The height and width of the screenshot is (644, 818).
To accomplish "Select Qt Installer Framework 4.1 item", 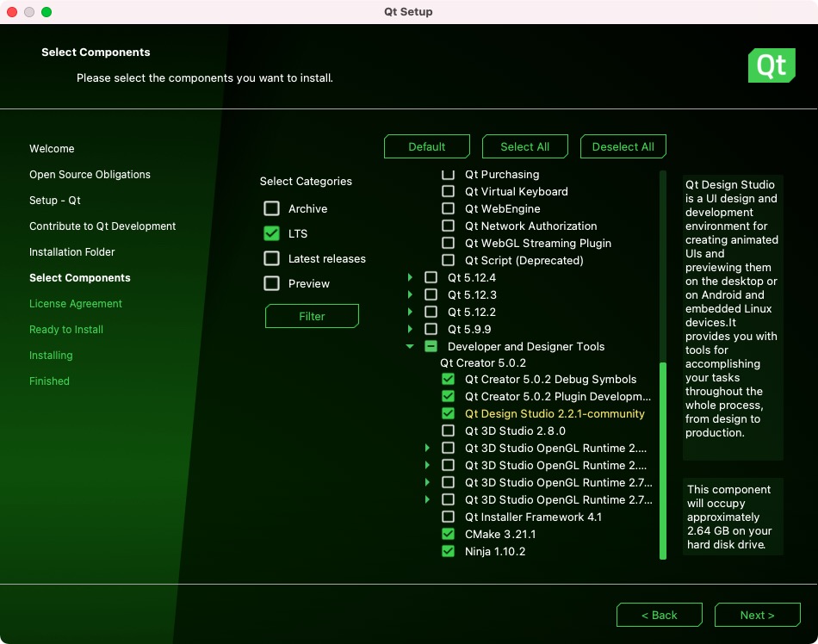I will tap(533, 517).
